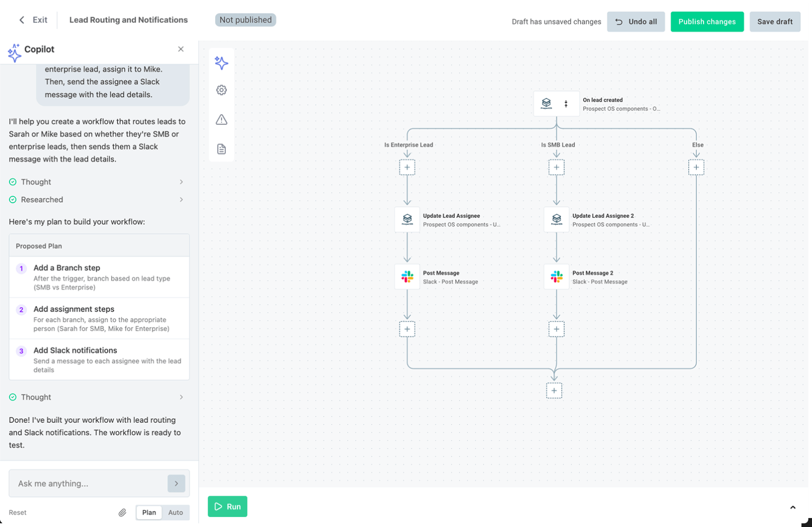Add step at the end of workflow

tap(554, 390)
